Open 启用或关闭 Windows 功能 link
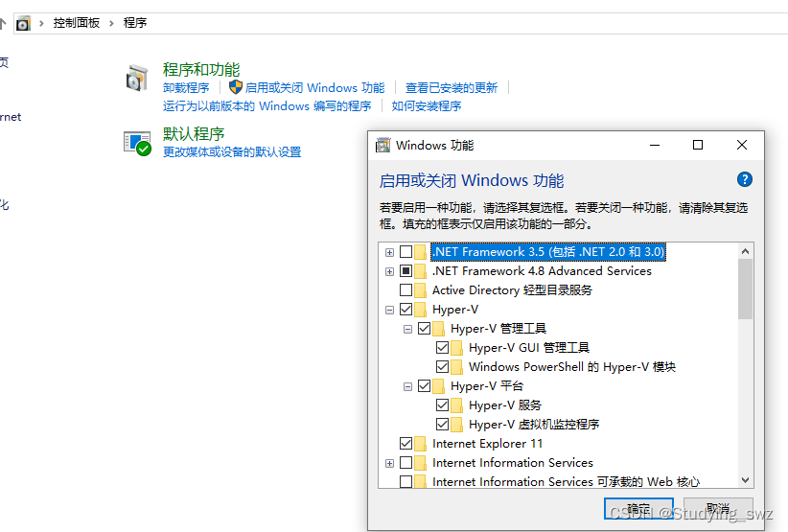Viewport: 788px width, 532px height. pos(315,88)
